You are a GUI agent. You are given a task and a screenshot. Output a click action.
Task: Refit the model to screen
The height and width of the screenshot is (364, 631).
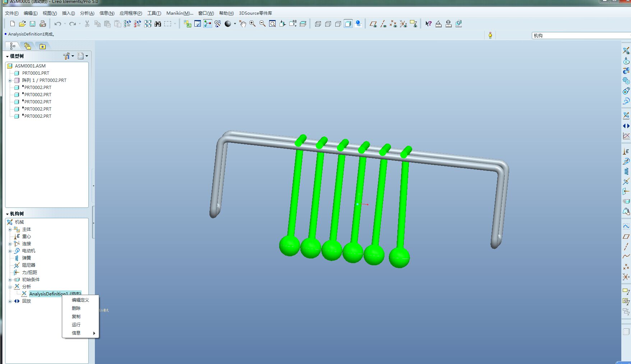coord(272,24)
